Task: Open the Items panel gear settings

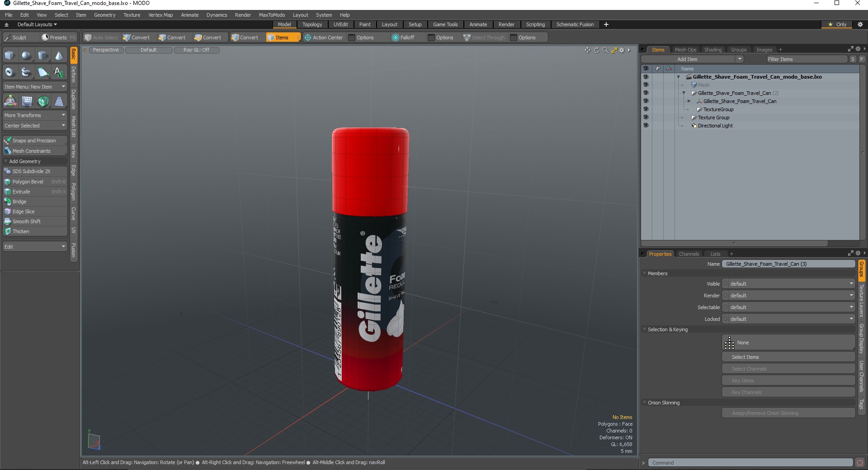Action: pos(858,49)
